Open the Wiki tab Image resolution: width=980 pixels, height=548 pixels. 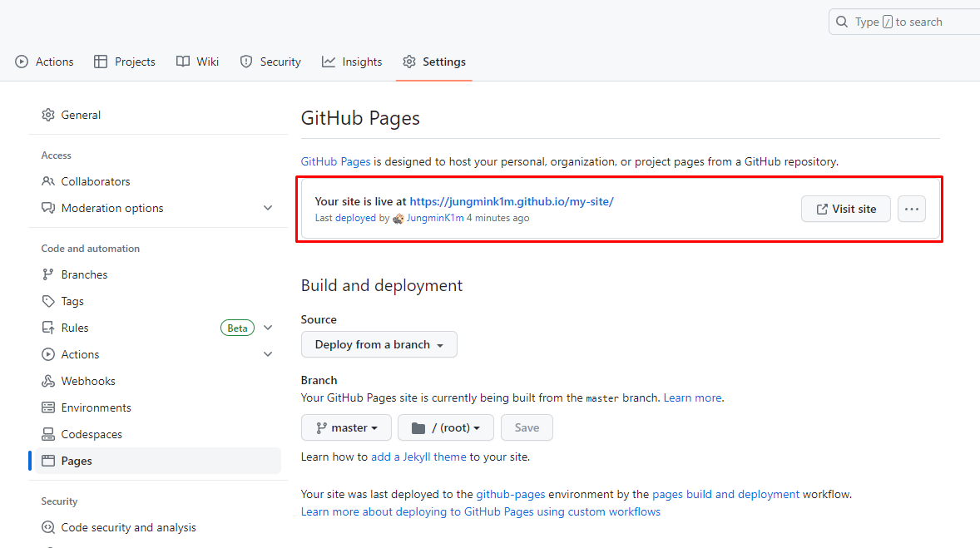tap(197, 62)
